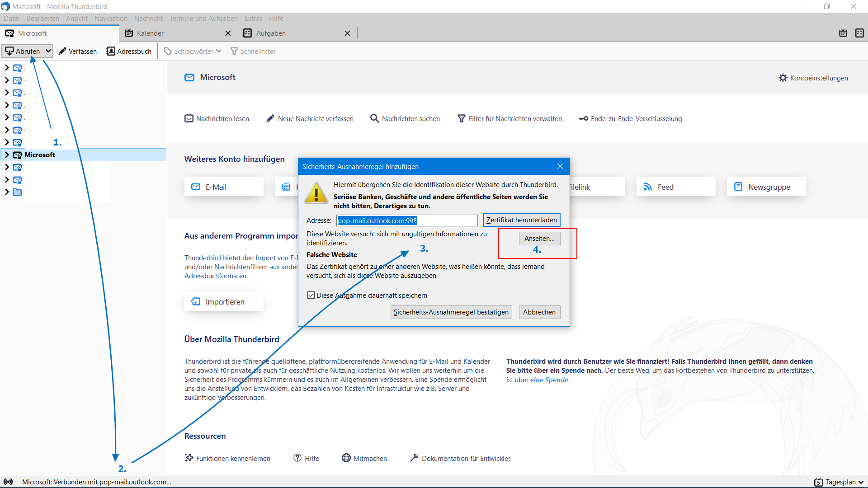The height and width of the screenshot is (488, 868).
Task: Click the Verfassen pencil icon
Action: 62,51
